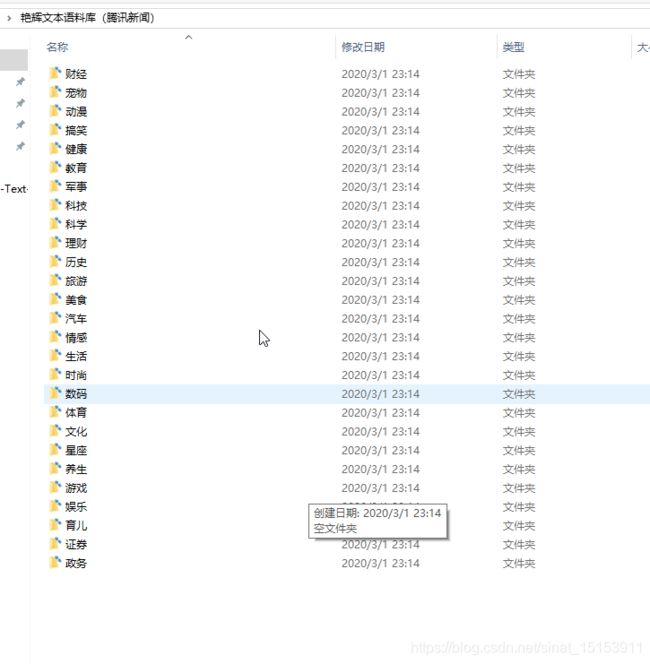Click the 时尚 folder icon
Image resolution: width=650 pixels, height=664 pixels.
coord(55,375)
